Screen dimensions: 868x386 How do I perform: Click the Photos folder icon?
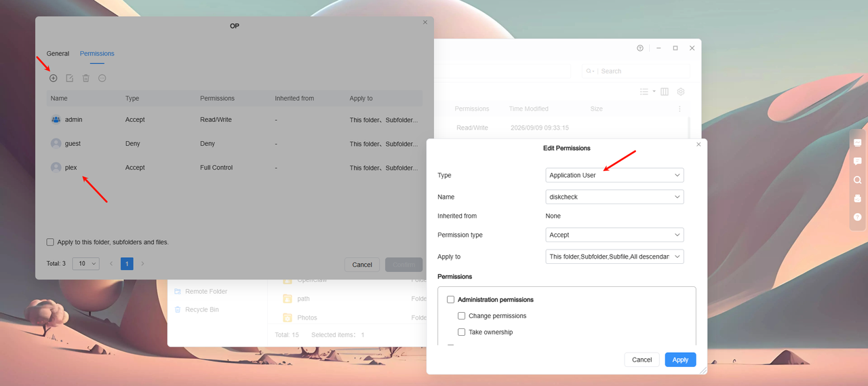[288, 317]
